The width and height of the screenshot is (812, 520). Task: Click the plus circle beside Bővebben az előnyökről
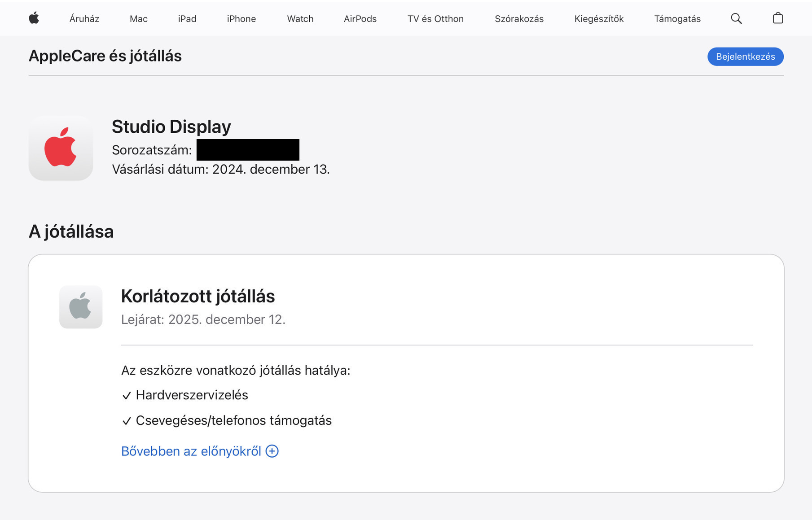pos(272,451)
